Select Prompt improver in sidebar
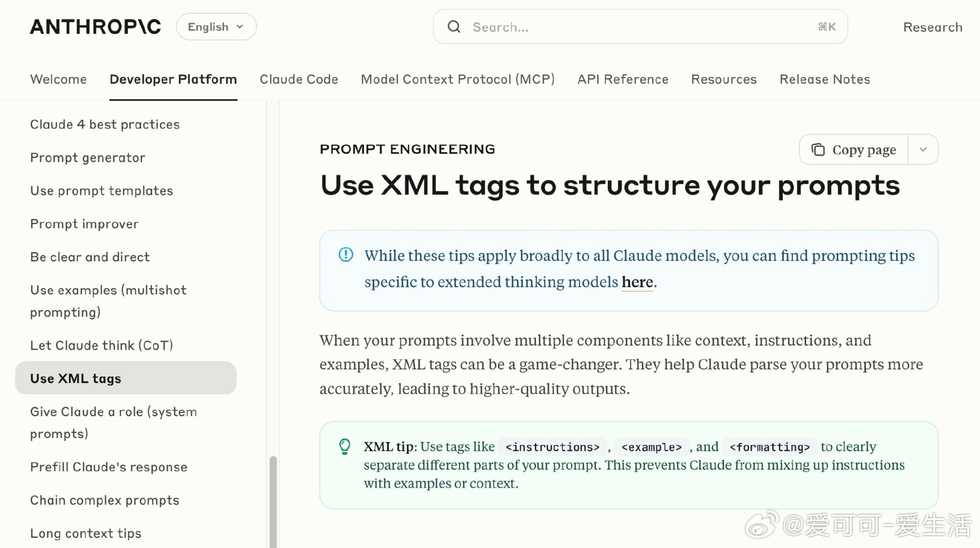 click(x=84, y=224)
